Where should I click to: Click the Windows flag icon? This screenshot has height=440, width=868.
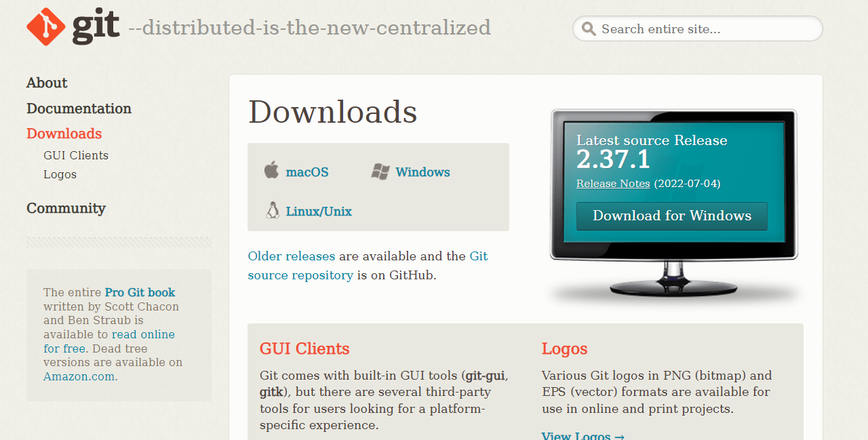tap(380, 172)
